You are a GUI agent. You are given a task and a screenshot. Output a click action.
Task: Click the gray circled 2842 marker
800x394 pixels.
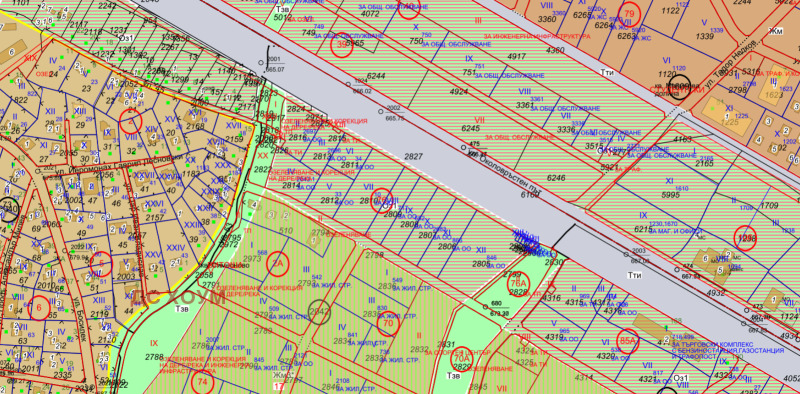click(319, 311)
